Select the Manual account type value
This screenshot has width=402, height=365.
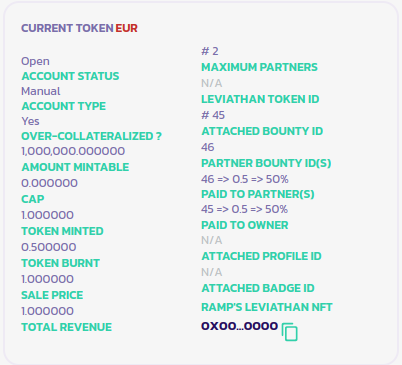click(41, 91)
